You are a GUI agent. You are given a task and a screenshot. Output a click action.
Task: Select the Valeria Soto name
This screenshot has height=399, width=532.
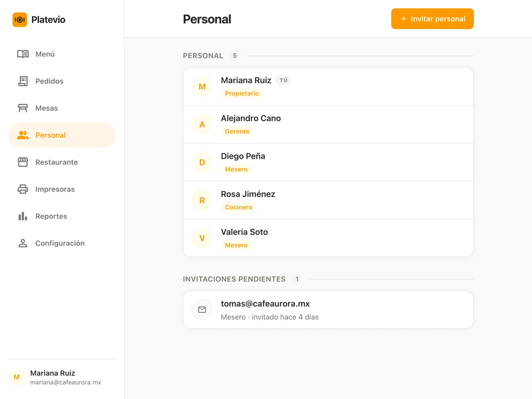click(244, 232)
